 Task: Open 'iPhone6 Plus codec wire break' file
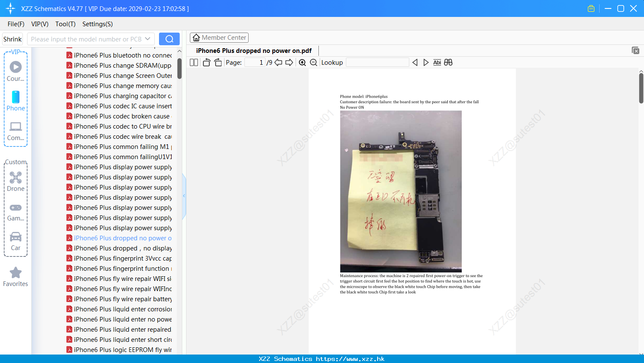[119, 137]
